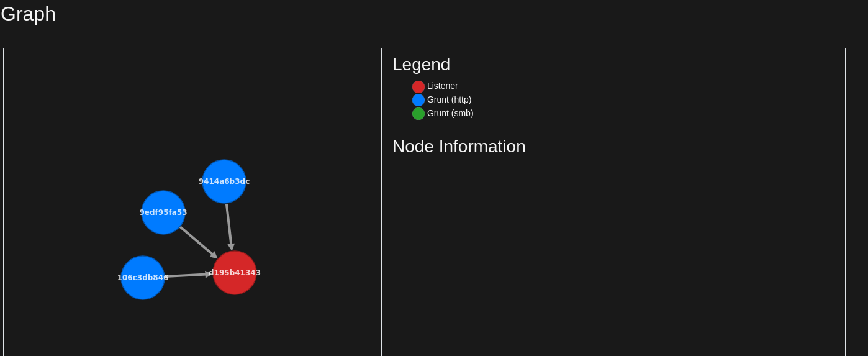Click the Grunt (http) legend label
Screen dimensions: 868x356
click(x=449, y=99)
